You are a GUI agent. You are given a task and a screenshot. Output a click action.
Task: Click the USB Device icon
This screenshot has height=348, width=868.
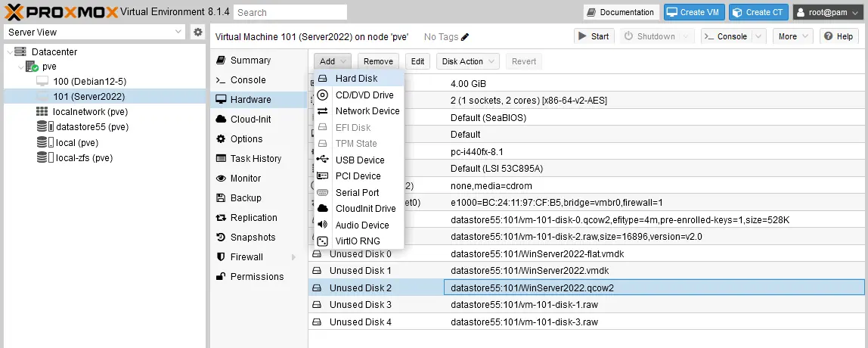pos(322,160)
